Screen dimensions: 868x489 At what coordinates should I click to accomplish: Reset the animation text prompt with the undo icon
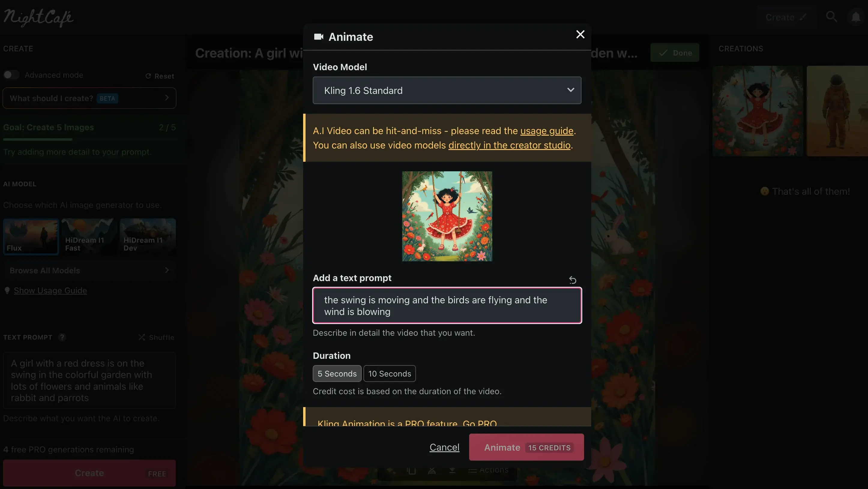(572, 280)
